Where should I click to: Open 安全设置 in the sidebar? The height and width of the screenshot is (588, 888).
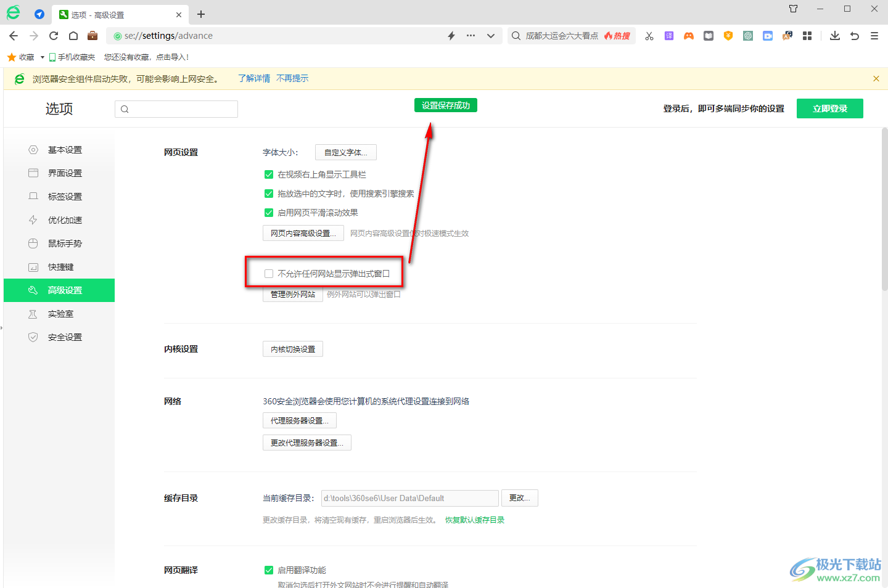pos(59,337)
